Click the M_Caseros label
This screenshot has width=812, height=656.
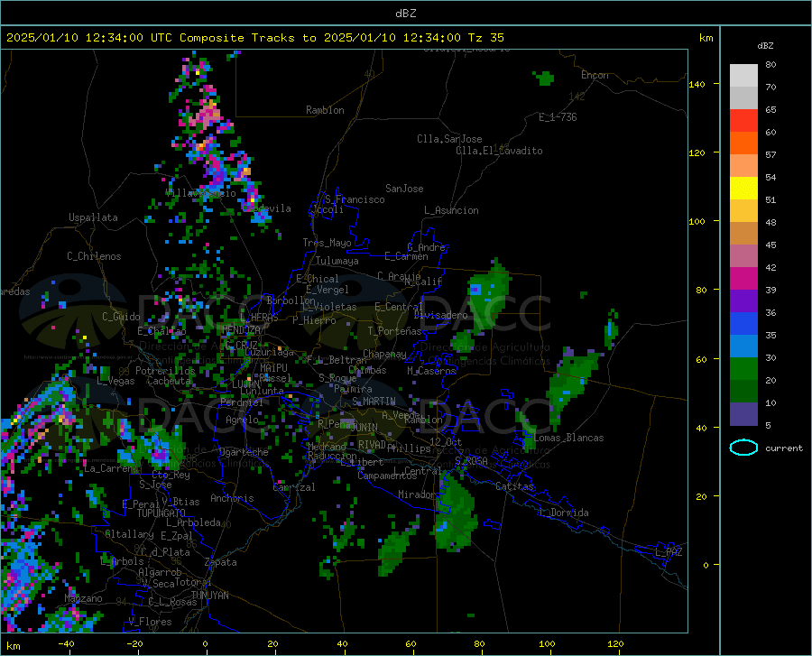point(431,371)
